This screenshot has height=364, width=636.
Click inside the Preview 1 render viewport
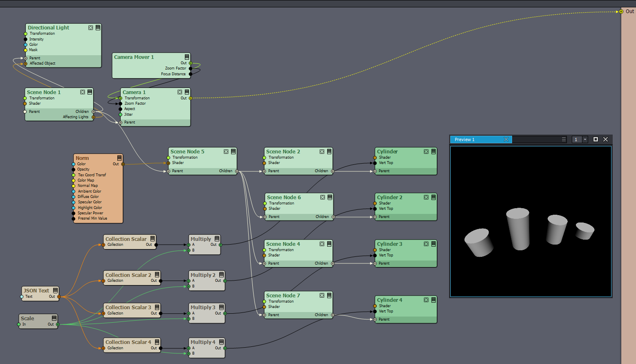pos(530,221)
